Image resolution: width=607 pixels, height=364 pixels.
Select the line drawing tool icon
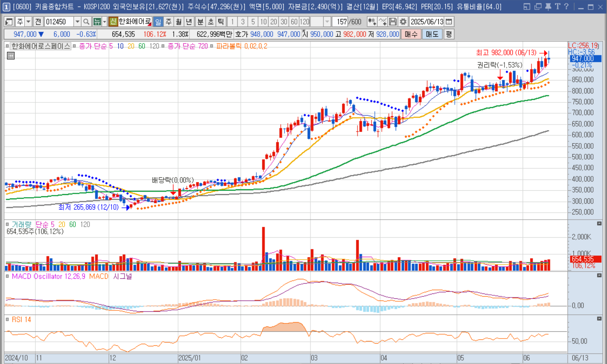pos(382,22)
